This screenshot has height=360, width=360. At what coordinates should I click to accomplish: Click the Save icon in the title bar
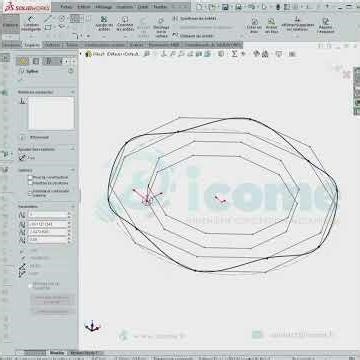point(225,7)
